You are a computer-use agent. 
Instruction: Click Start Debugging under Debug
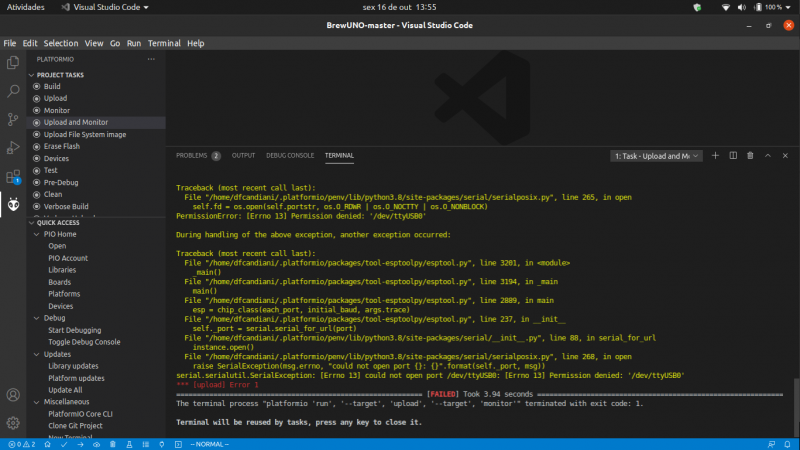(75, 330)
